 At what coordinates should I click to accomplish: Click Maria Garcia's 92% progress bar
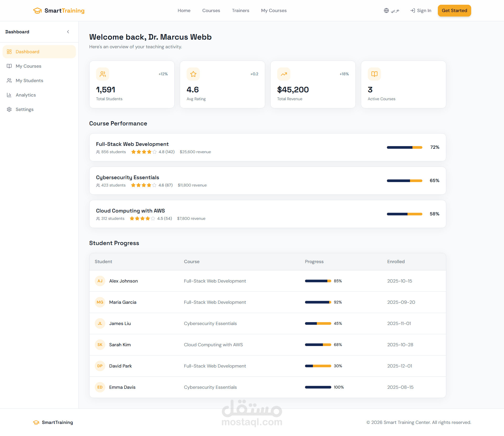[318, 302]
